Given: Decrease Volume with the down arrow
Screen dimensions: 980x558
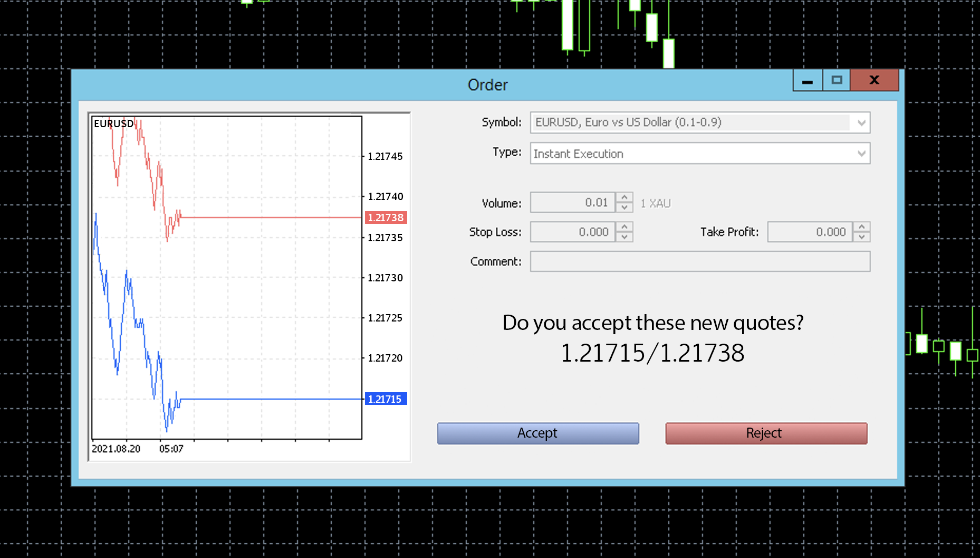Looking at the screenshot, I should 624,207.
